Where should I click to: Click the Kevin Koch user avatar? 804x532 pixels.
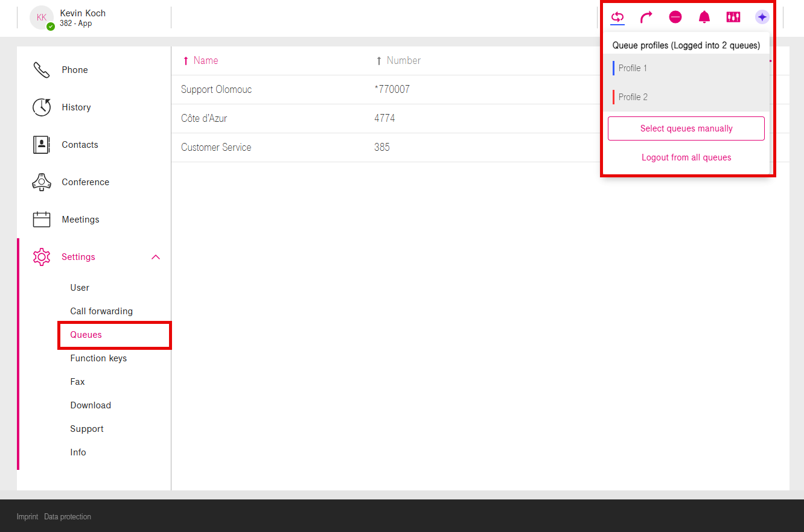[42, 17]
